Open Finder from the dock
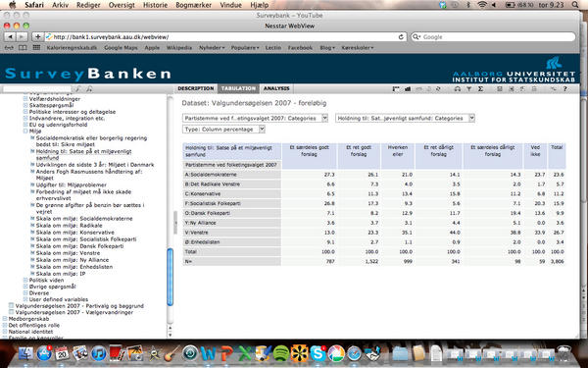 [25, 353]
